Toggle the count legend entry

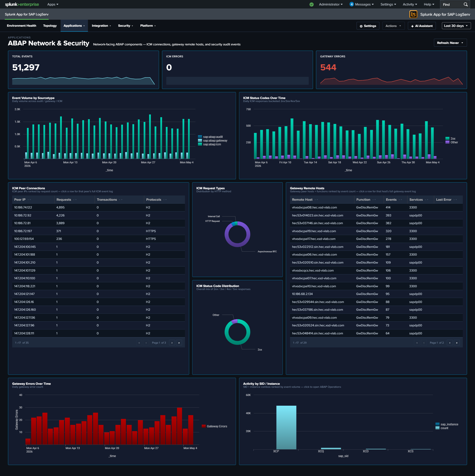[442, 428]
